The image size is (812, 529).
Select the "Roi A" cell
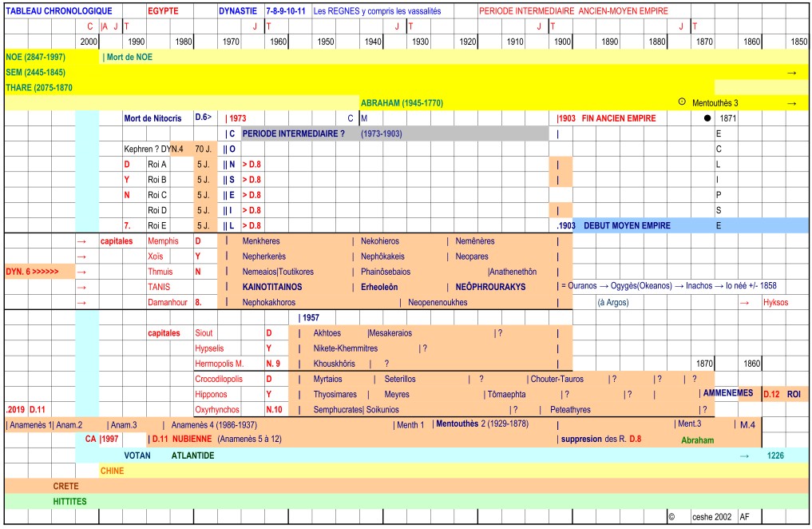[x=157, y=165]
